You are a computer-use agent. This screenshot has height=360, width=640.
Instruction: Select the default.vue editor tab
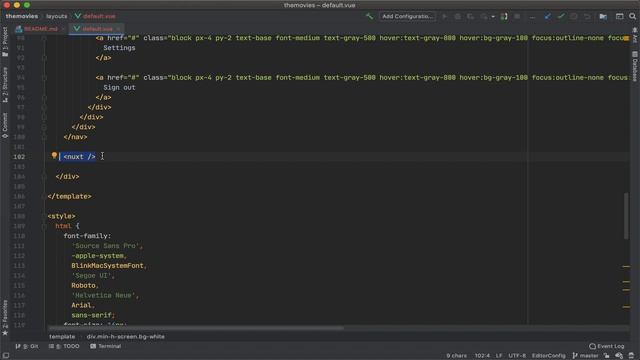tap(97, 29)
